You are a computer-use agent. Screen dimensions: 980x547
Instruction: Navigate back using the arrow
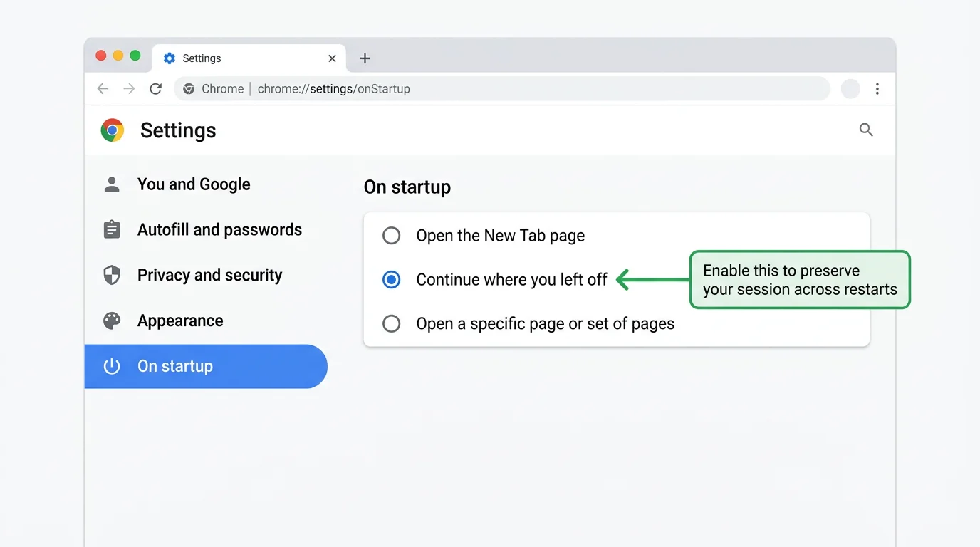(103, 88)
